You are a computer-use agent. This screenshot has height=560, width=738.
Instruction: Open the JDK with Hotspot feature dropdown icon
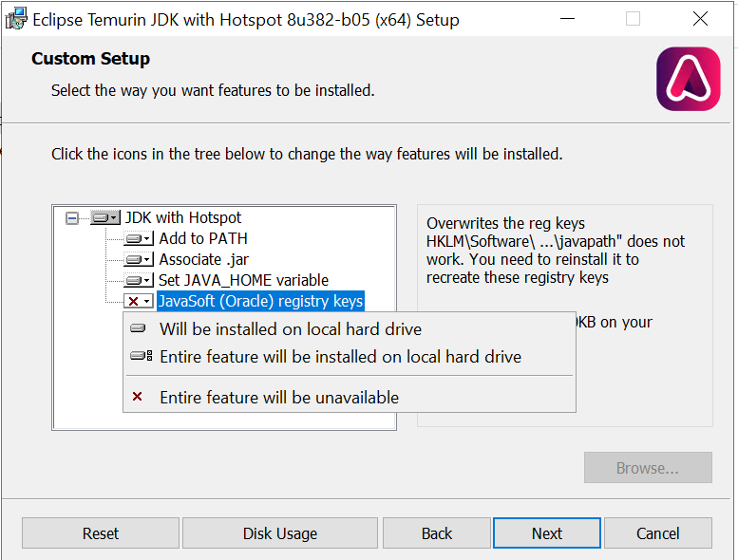pyautogui.click(x=105, y=217)
